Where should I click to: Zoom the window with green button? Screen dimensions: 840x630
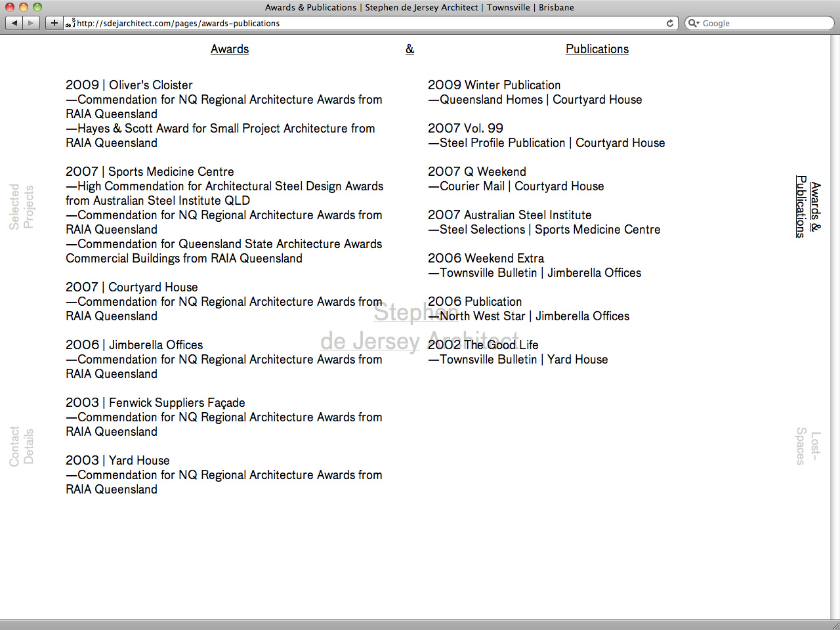click(37, 7)
